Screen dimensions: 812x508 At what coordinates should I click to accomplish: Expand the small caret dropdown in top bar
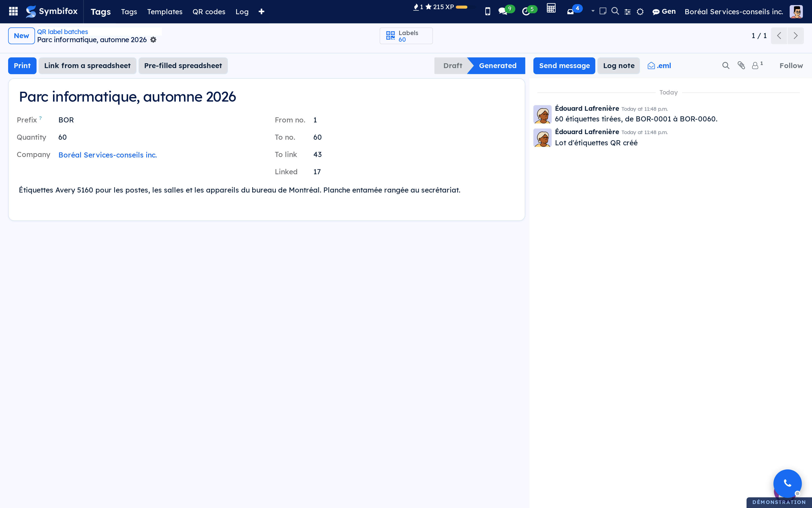pyautogui.click(x=593, y=11)
